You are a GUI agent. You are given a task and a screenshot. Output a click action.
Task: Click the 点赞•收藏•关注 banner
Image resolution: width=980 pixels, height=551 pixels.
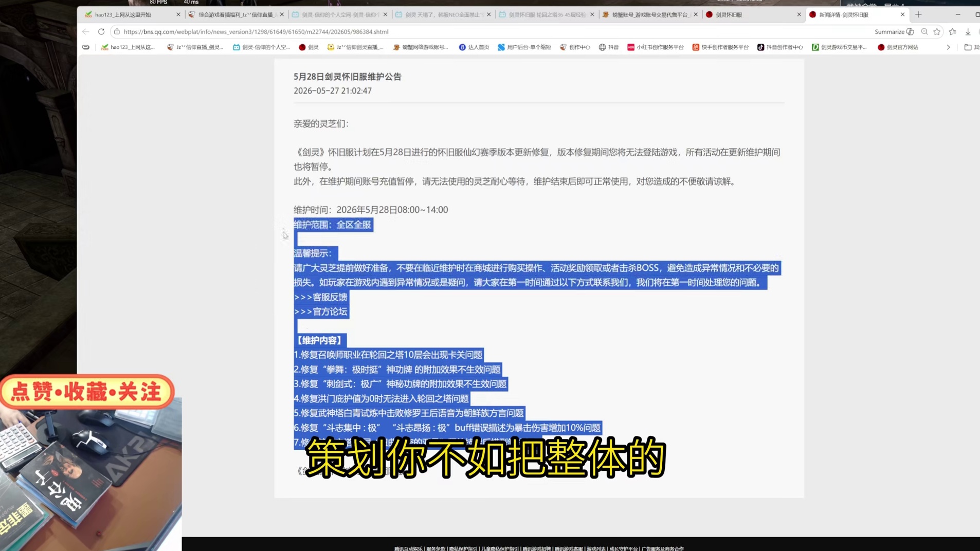[x=86, y=392]
